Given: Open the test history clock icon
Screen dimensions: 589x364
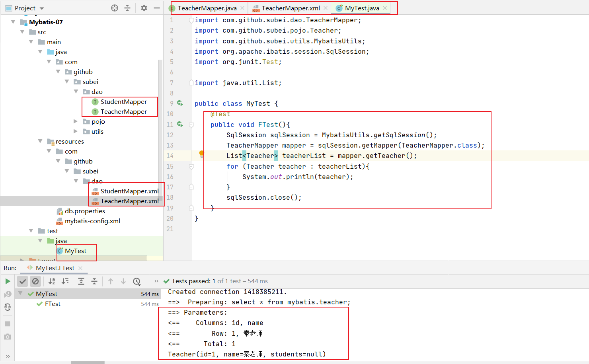Looking at the screenshot, I should (137, 281).
